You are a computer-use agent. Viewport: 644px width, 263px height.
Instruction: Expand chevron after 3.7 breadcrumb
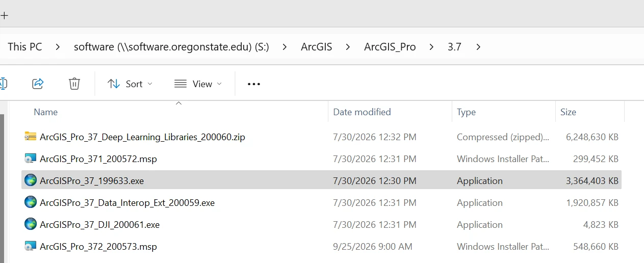coord(478,47)
